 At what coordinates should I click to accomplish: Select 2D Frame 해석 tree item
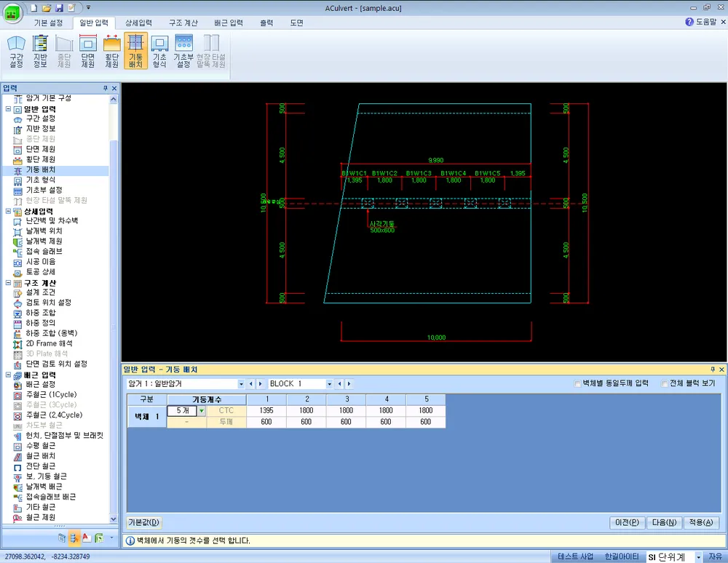[49, 343]
